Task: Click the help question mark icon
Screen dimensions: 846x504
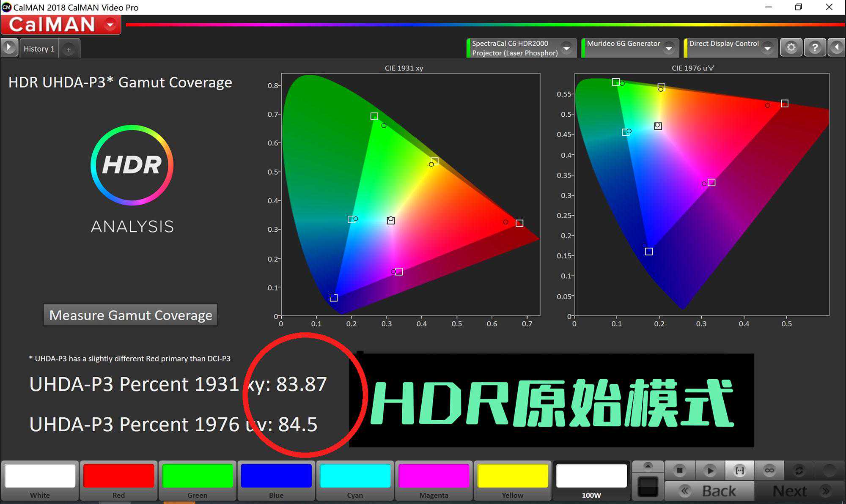Action: point(815,47)
